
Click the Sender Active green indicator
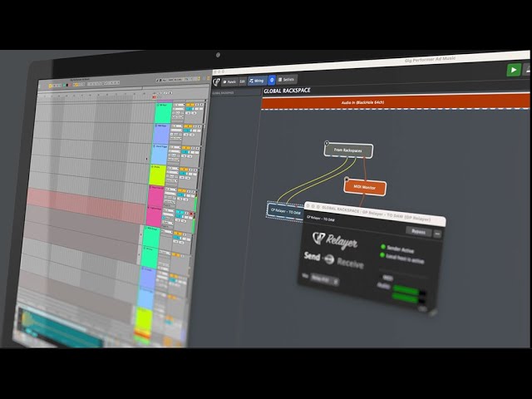click(x=383, y=247)
